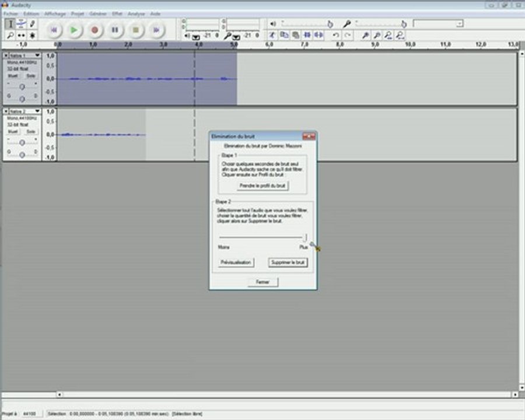Open the Générer menu
The image size is (525, 420).
coord(98,14)
